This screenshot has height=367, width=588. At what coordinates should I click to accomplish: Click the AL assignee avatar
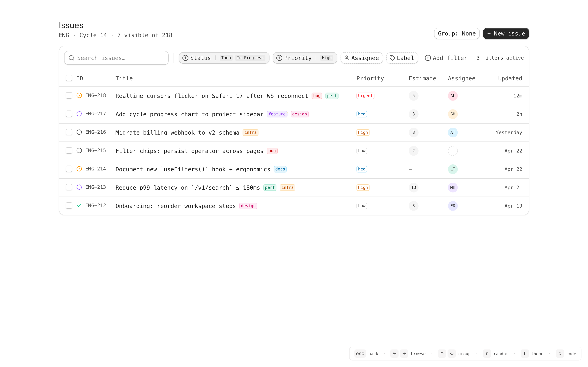[453, 96]
